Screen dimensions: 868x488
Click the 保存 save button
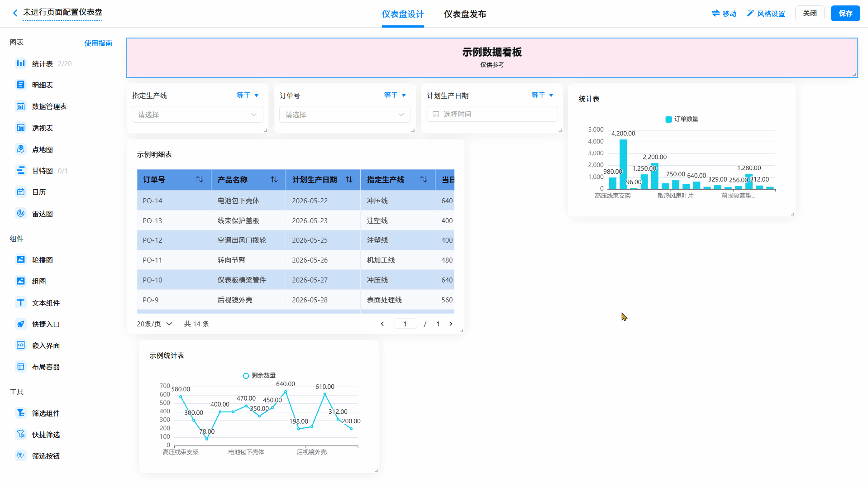845,13
